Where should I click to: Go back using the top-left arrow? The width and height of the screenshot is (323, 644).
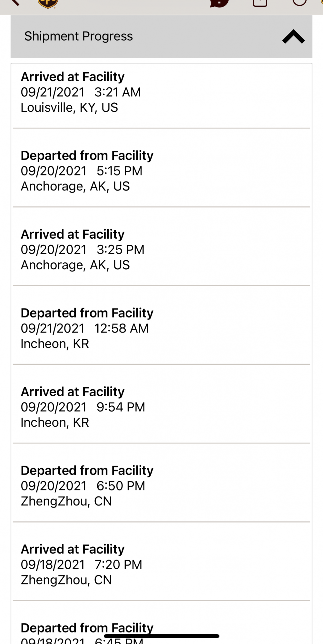coord(15,3)
